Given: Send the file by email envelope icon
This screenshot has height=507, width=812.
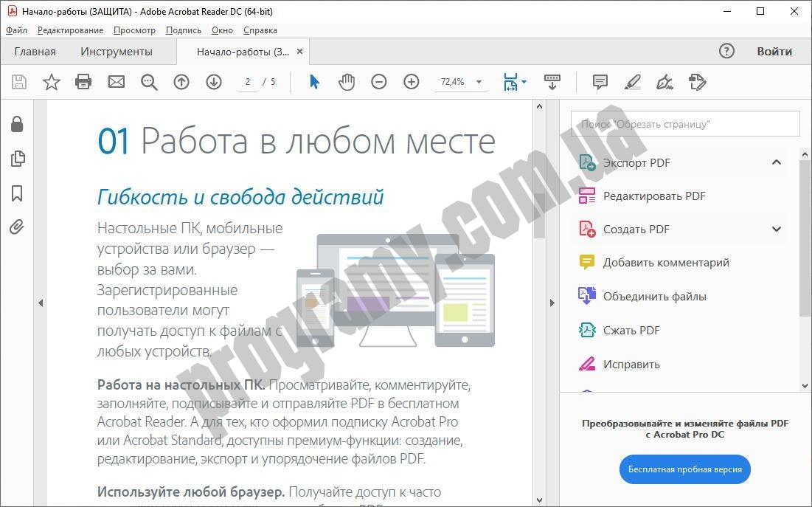Looking at the screenshot, I should tap(116, 82).
